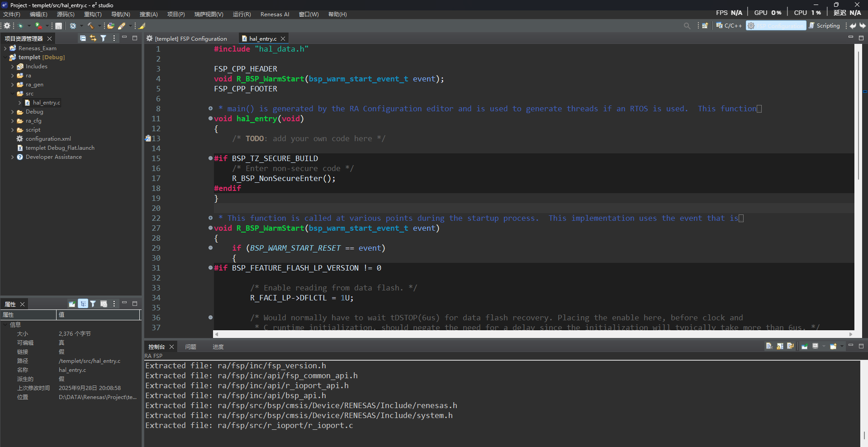Collapse the #if BSP_TZ_SECURE_BUILD fold marker

point(210,158)
